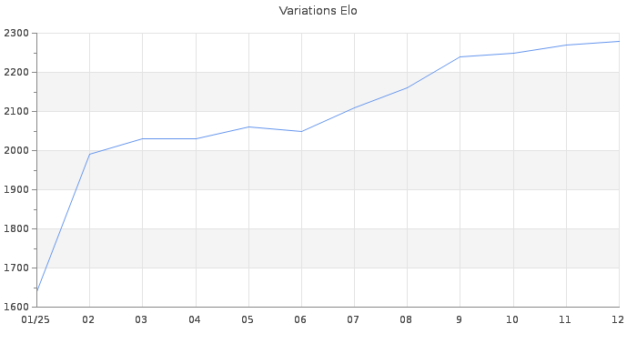This screenshot has height=364, width=637.
Task: Select the 12 x-axis month label
Action: click(617, 319)
